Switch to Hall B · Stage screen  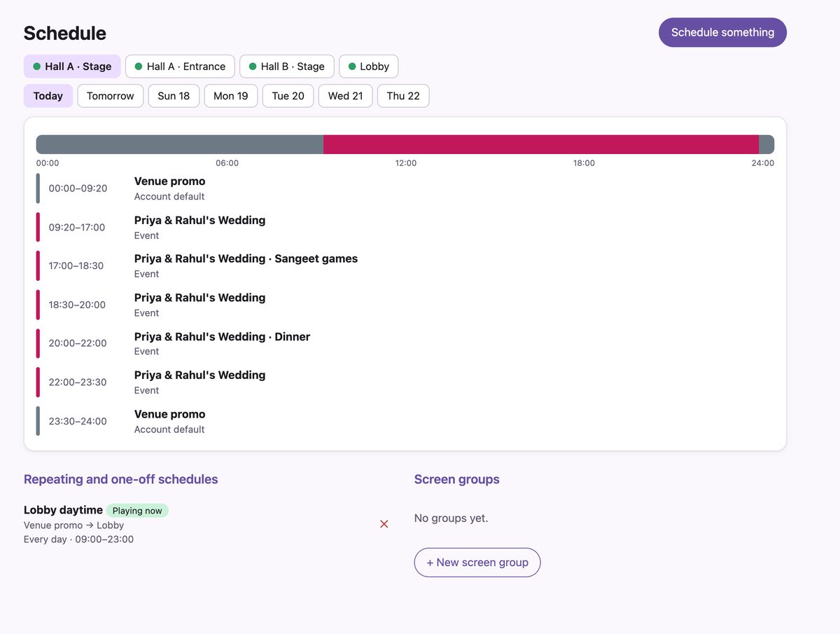click(287, 67)
